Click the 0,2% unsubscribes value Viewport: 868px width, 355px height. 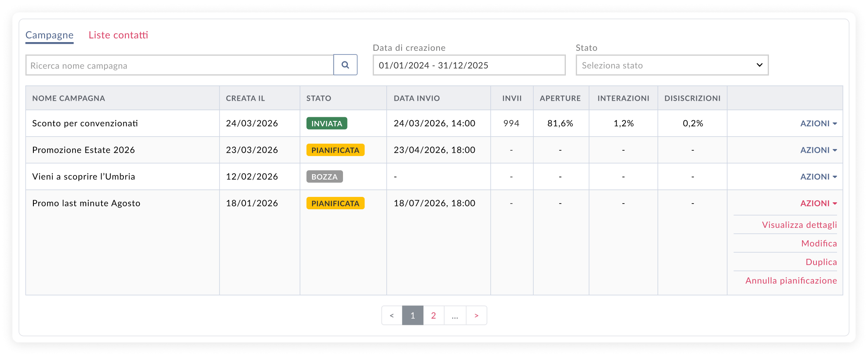(693, 123)
